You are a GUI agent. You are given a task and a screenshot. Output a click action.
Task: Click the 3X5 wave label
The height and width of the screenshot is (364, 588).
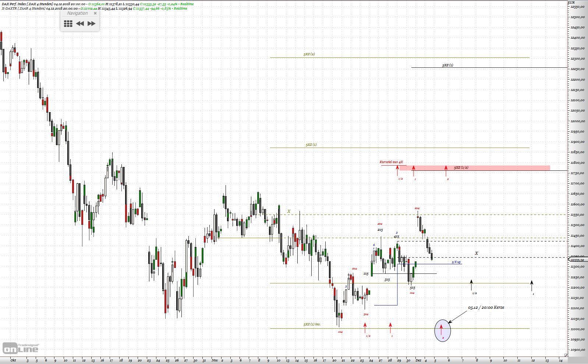pos(387,280)
